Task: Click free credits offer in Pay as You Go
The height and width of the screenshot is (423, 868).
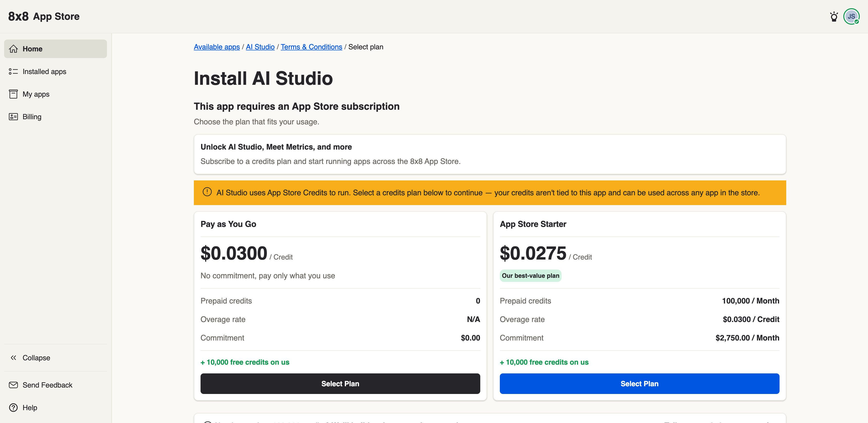Action: point(245,362)
